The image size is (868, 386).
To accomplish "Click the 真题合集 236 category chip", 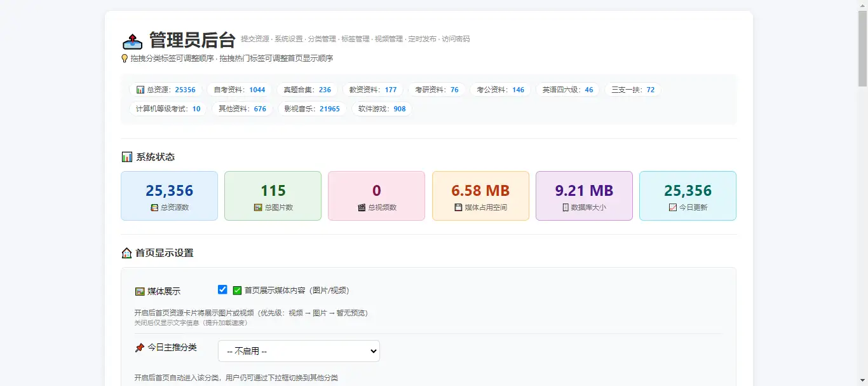I will click(x=308, y=90).
